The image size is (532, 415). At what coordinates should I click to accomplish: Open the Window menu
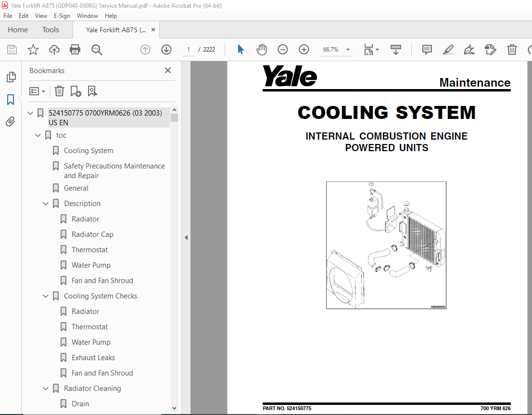pyautogui.click(x=87, y=15)
